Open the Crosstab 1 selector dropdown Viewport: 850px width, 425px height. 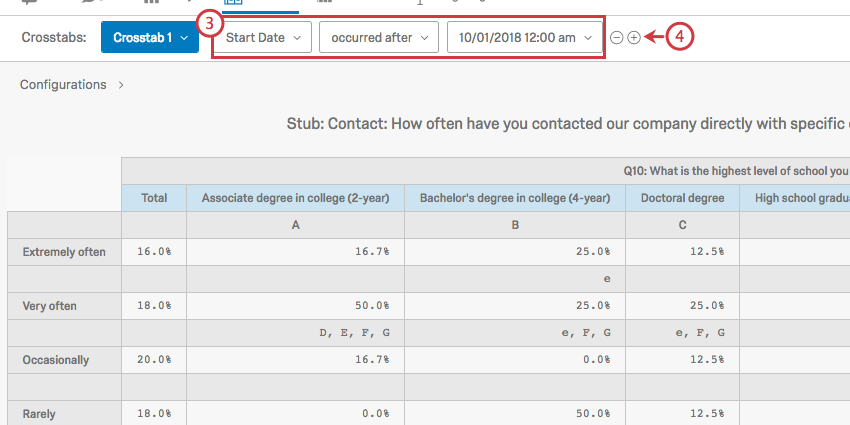tap(150, 37)
